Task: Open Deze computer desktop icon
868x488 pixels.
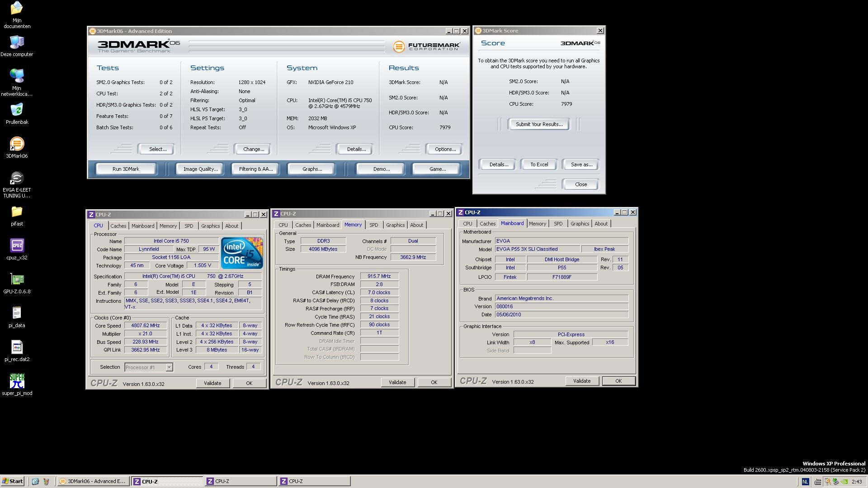Action: pos(17,46)
